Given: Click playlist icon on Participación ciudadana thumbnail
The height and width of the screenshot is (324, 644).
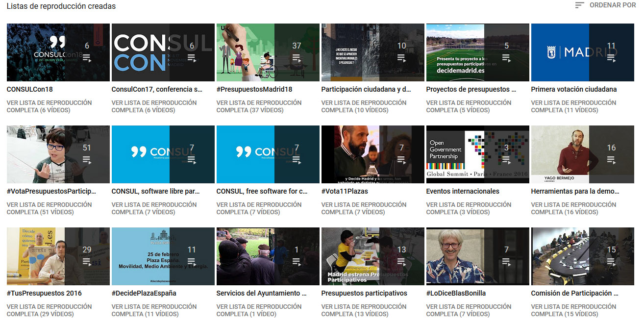Looking at the screenshot, I should tap(401, 58).
